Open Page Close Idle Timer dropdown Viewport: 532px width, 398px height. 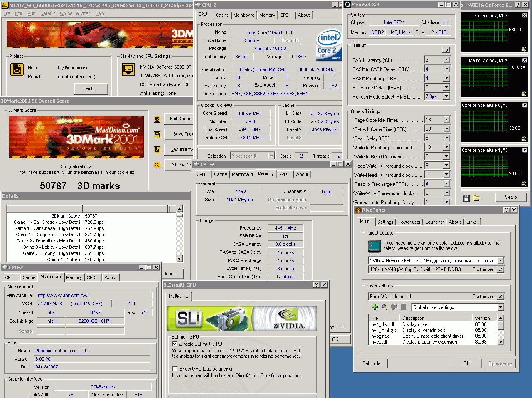click(x=446, y=120)
